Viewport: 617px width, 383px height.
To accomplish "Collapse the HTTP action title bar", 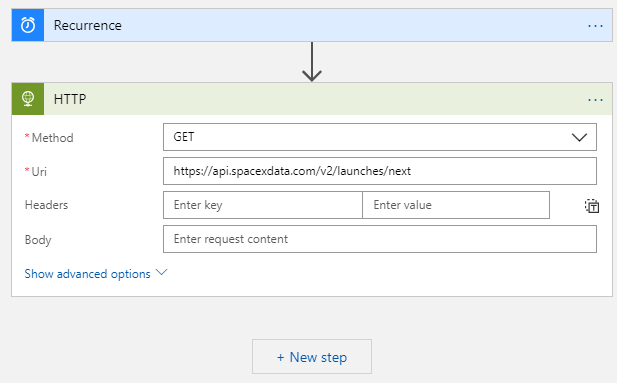I will (312, 99).
